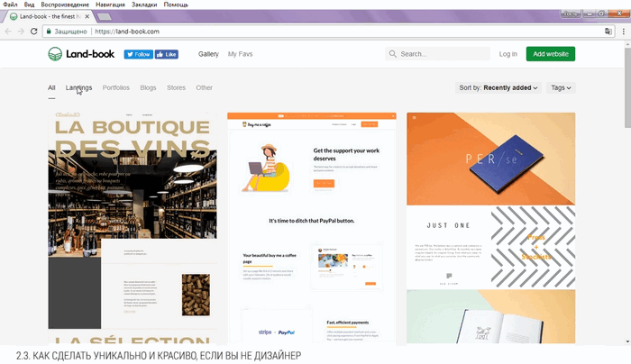The width and height of the screenshot is (631, 364).
Task: Click the scrollbar down arrow
Action: (627, 341)
